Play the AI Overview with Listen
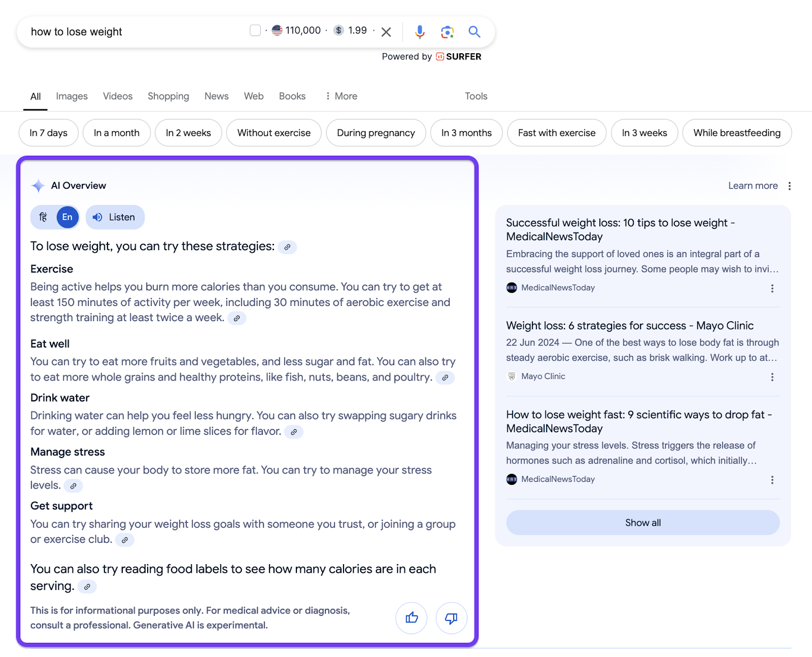 click(x=115, y=217)
